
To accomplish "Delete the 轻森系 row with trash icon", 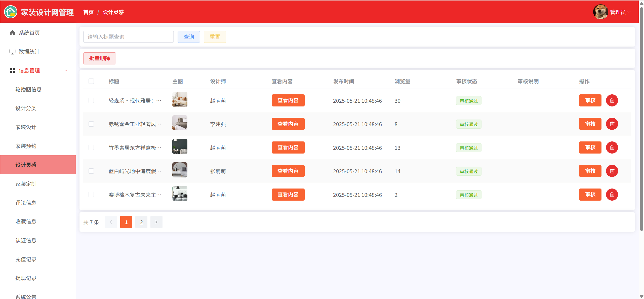I will coord(612,100).
